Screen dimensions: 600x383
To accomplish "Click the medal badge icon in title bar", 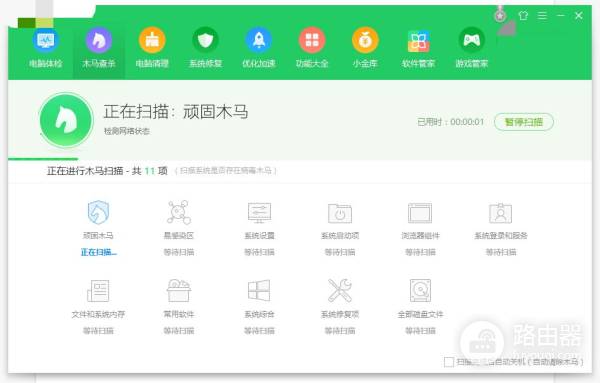I will pyautogui.click(x=500, y=15).
